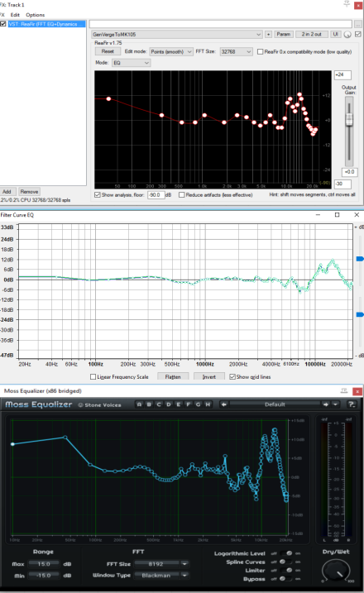Go to previous preset in Moss Equalizer
The width and height of the screenshot is (364, 593).
pos(224,404)
